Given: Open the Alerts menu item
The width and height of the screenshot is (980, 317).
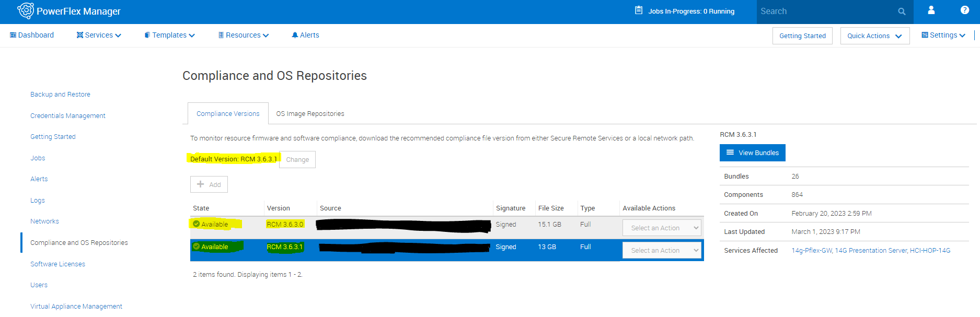Looking at the screenshot, I should tap(305, 35).
